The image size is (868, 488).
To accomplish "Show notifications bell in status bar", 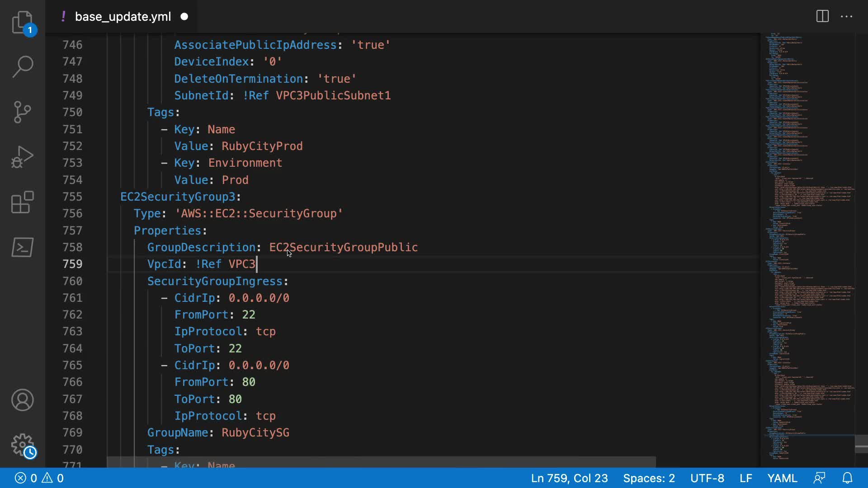I will 848,478.
